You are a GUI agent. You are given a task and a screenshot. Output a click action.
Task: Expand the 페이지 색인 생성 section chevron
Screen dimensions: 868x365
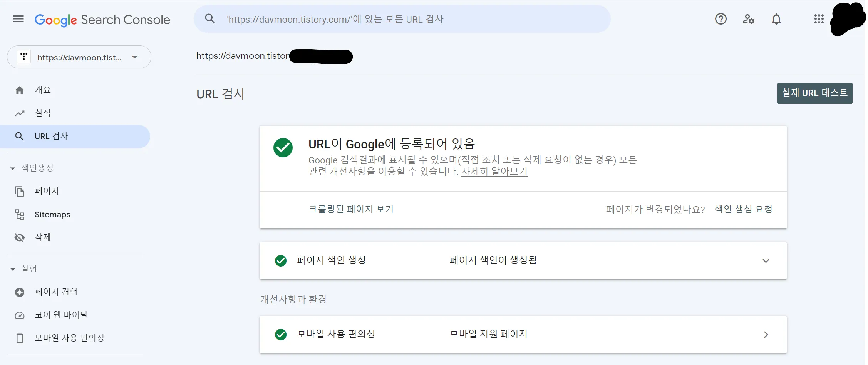766,261
